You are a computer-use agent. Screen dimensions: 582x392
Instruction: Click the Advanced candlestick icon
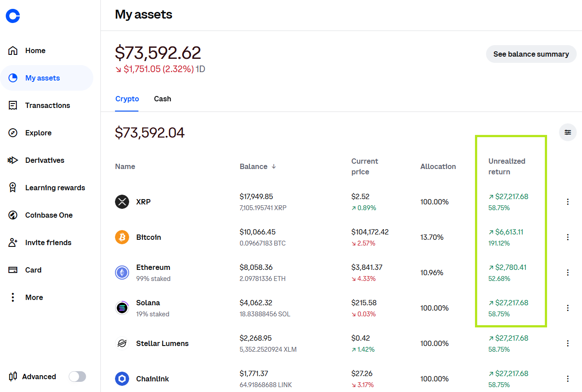click(13, 377)
